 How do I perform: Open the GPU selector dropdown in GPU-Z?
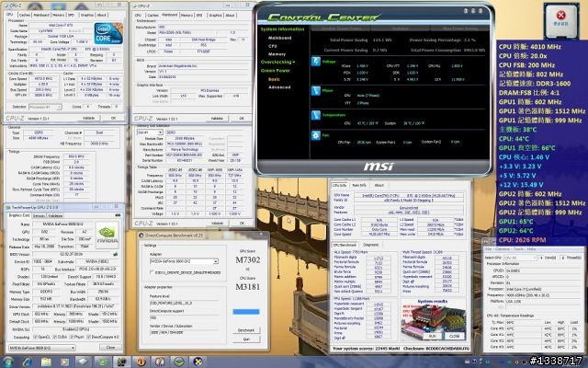pos(41,348)
